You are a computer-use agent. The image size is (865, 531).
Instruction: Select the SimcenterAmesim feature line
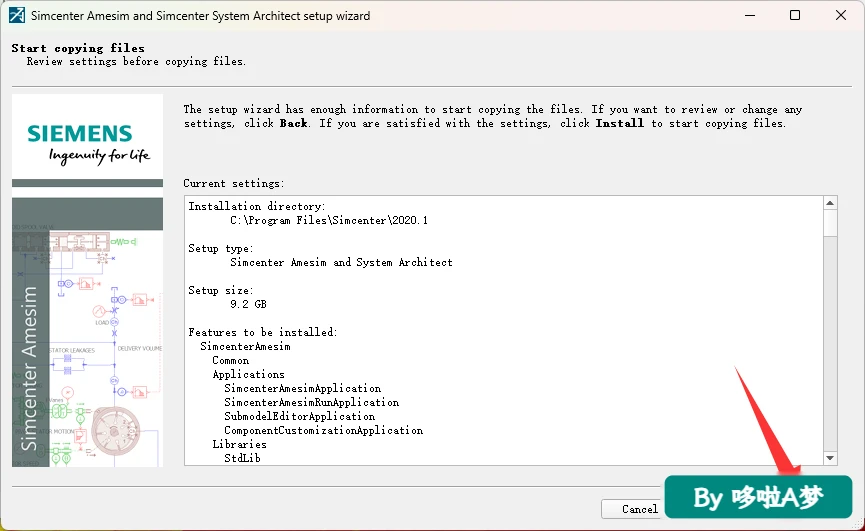(x=245, y=346)
